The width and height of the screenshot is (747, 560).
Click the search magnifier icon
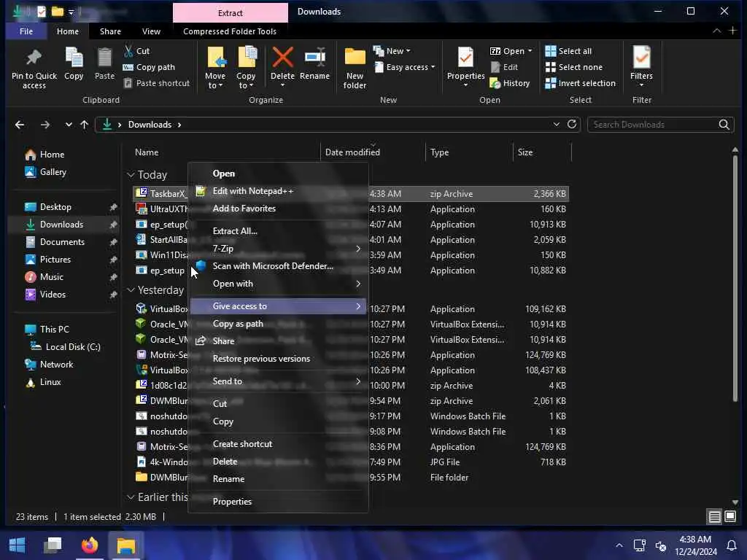pos(724,124)
